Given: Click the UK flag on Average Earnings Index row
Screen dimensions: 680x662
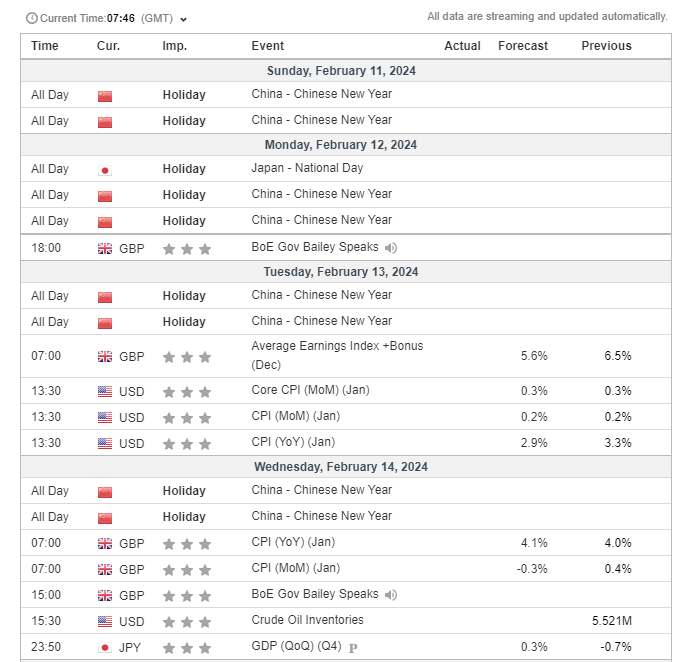Looking at the screenshot, I should [105, 357].
